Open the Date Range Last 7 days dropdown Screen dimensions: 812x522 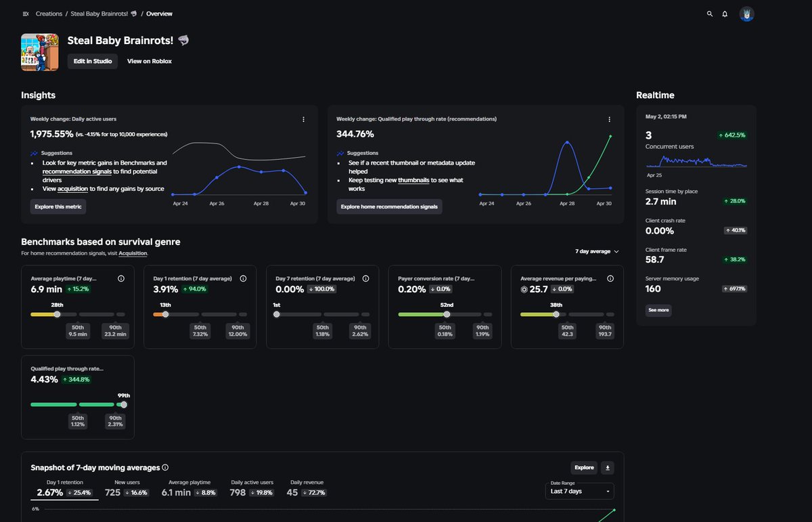click(x=579, y=491)
